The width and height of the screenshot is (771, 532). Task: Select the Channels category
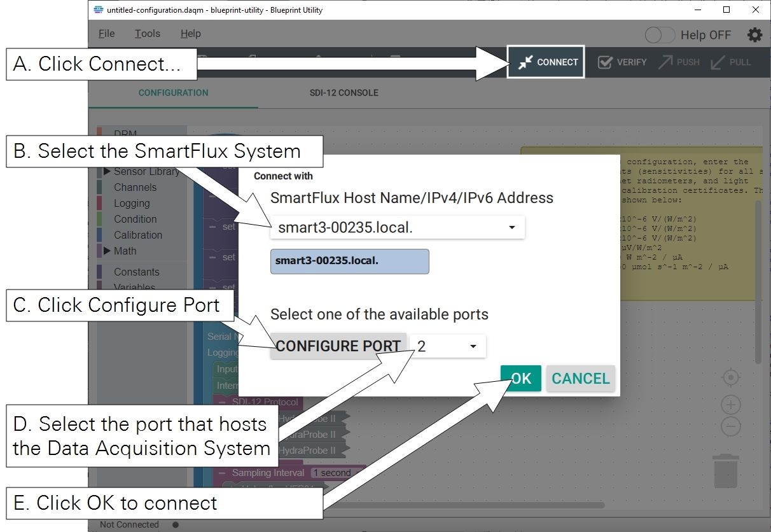coord(135,187)
